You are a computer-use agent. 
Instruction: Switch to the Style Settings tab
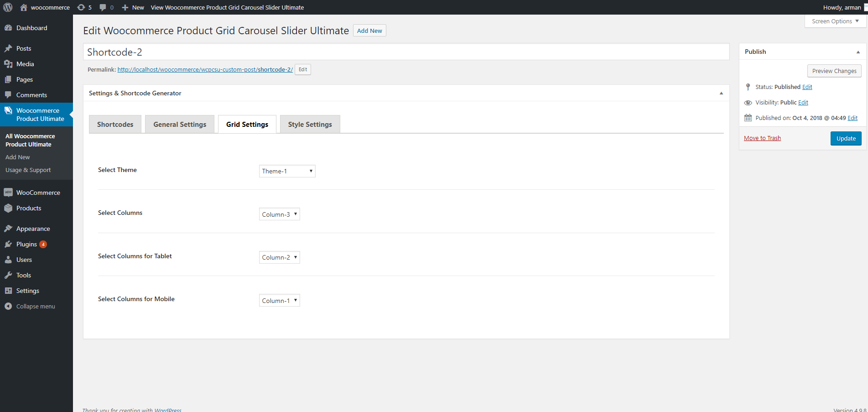(310, 125)
